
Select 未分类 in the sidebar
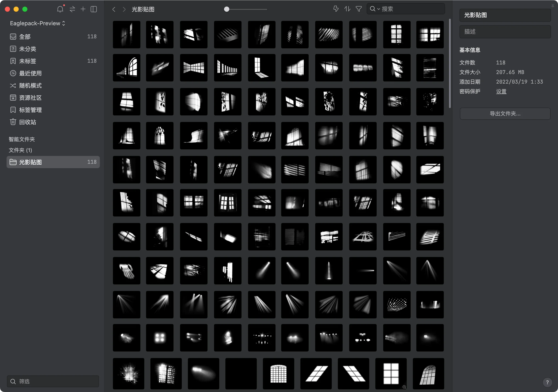tap(53, 49)
